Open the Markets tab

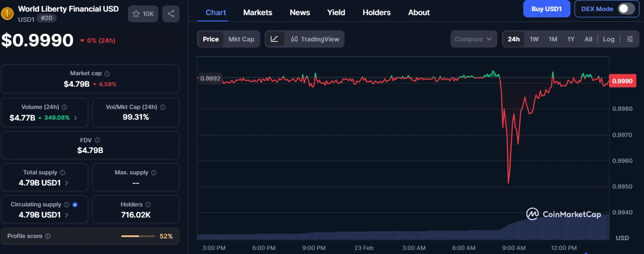tap(258, 12)
